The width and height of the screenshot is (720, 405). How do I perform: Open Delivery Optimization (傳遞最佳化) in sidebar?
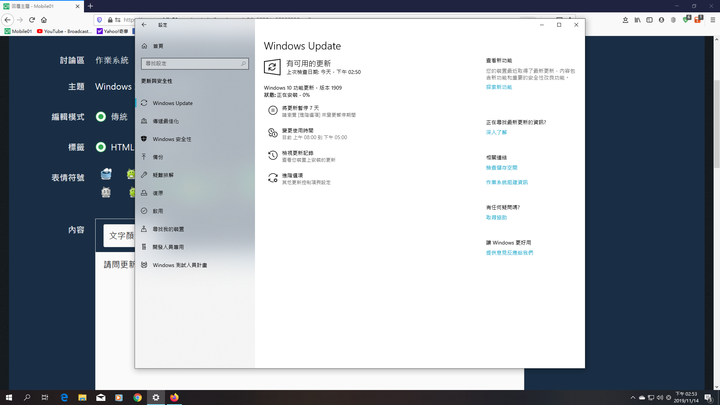(x=165, y=121)
